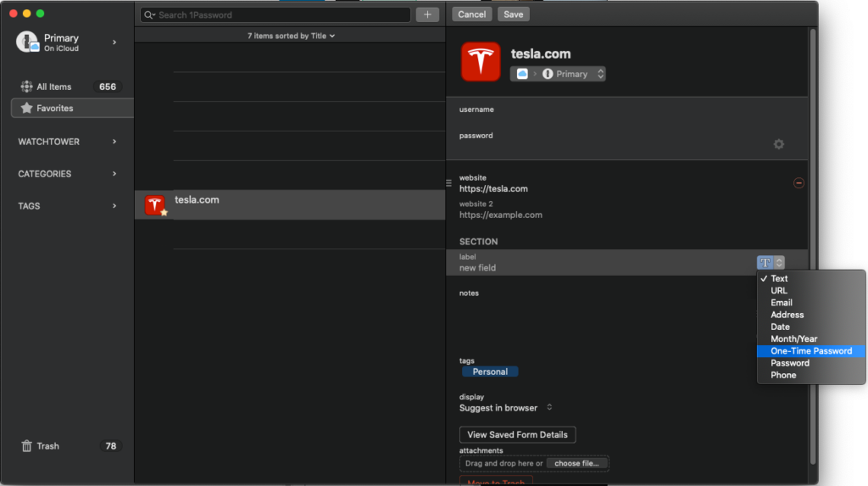
Task: Select URL in field type menu
Action: click(x=778, y=291)
